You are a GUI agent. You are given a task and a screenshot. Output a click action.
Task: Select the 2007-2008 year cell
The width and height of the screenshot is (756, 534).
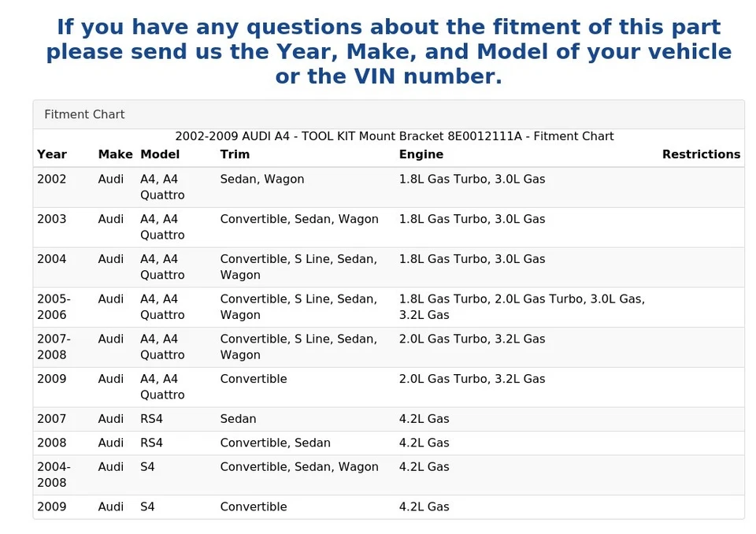click(x=54, y=347)
